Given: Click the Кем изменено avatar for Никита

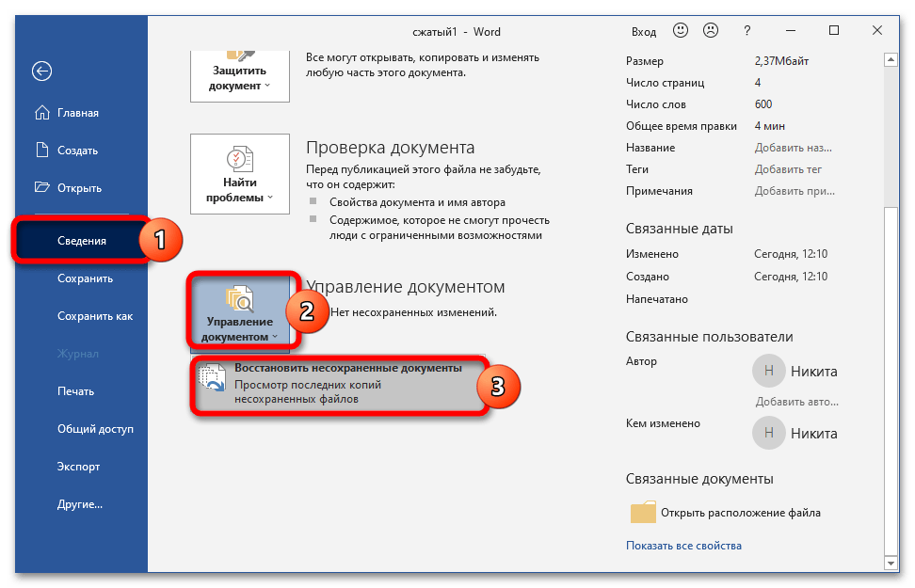Looking at the screenshot, I should [768, 433].
